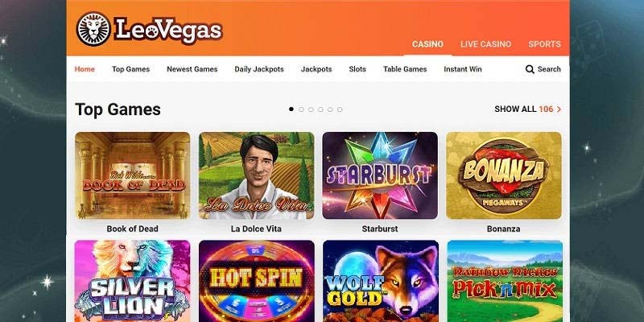Image resolution: width=644 pixels, height=322 pixels.
Task: Select the first carousel dot
Action: 291,109
